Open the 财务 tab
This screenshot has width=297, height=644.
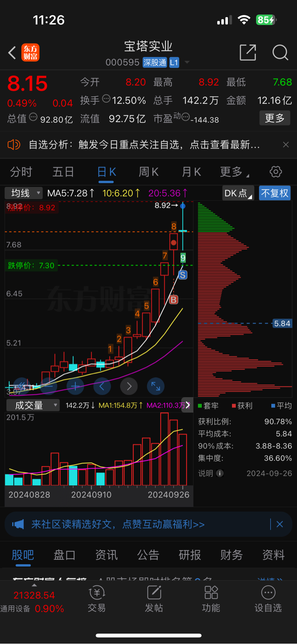pyautogui.click(x=232, y=555)
